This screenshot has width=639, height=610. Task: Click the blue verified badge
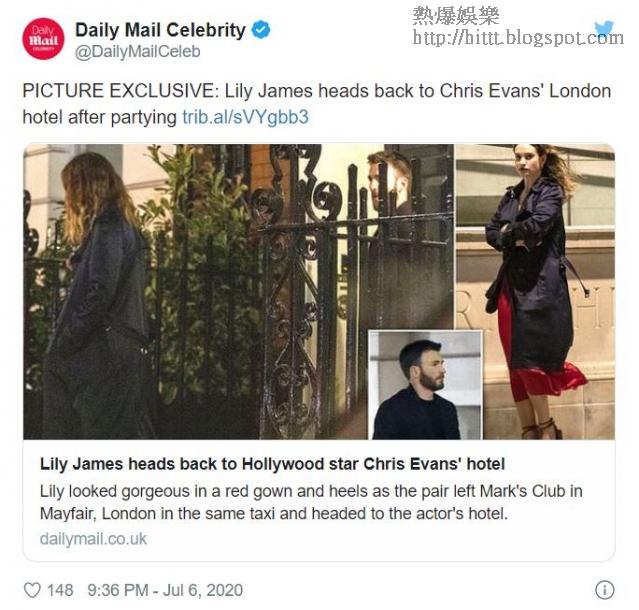click(x=261, y=30)
